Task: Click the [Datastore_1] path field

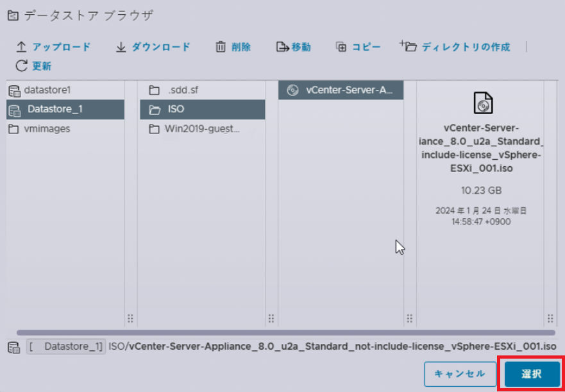Action: point(66,347)
